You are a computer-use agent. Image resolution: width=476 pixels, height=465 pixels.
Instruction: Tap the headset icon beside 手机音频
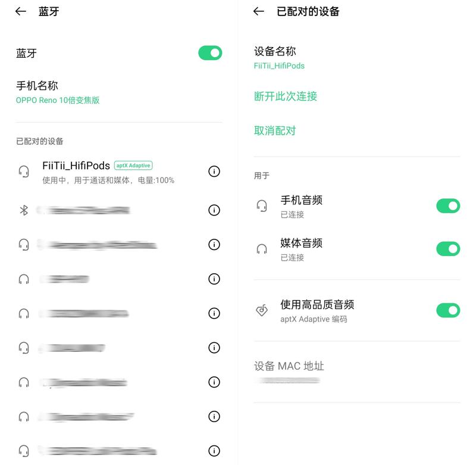point(262,206)
